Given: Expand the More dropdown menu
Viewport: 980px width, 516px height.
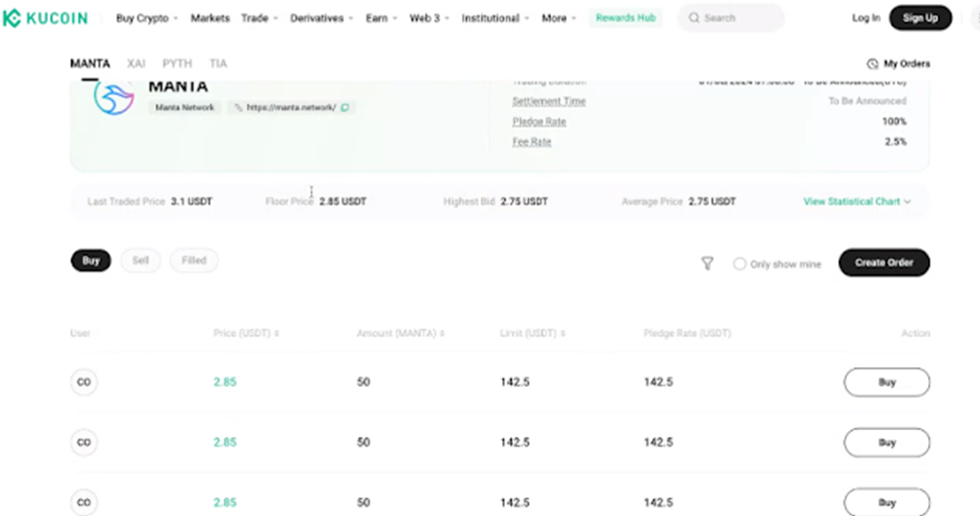Looking at the screenshot, I should tap(559, 19).
